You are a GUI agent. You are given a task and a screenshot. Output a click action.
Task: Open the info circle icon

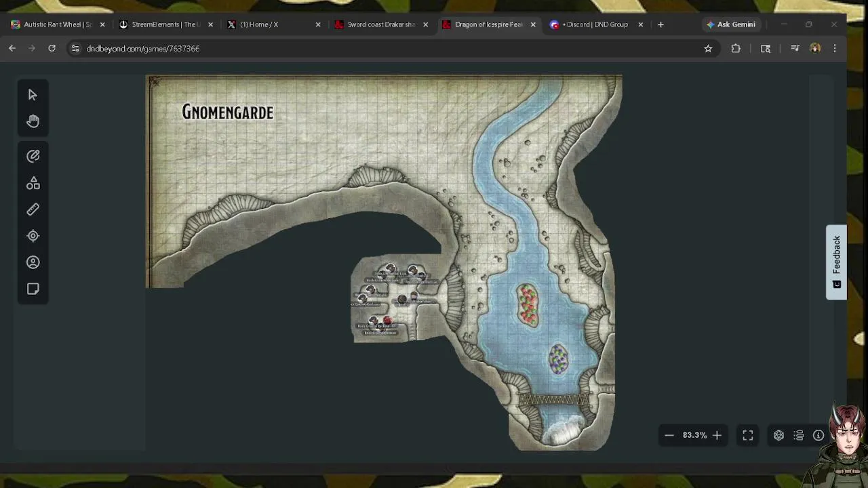coord(818,435)
